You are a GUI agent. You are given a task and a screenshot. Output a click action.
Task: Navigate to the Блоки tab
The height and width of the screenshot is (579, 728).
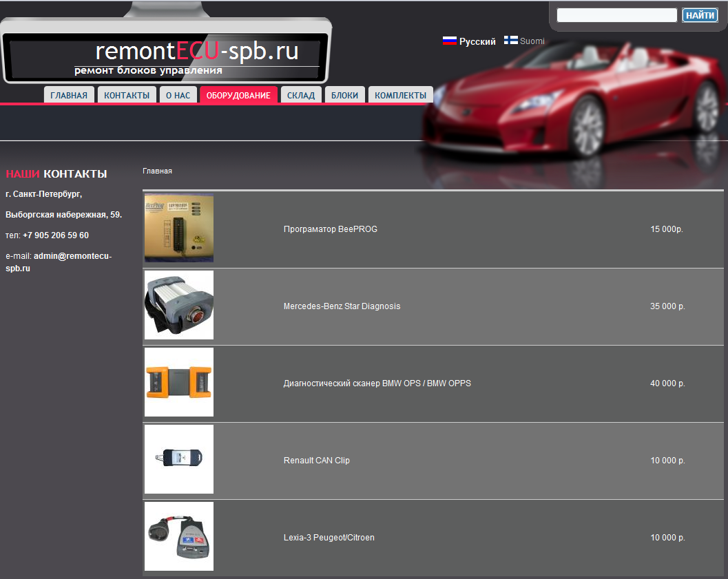[x=344, y=96]
